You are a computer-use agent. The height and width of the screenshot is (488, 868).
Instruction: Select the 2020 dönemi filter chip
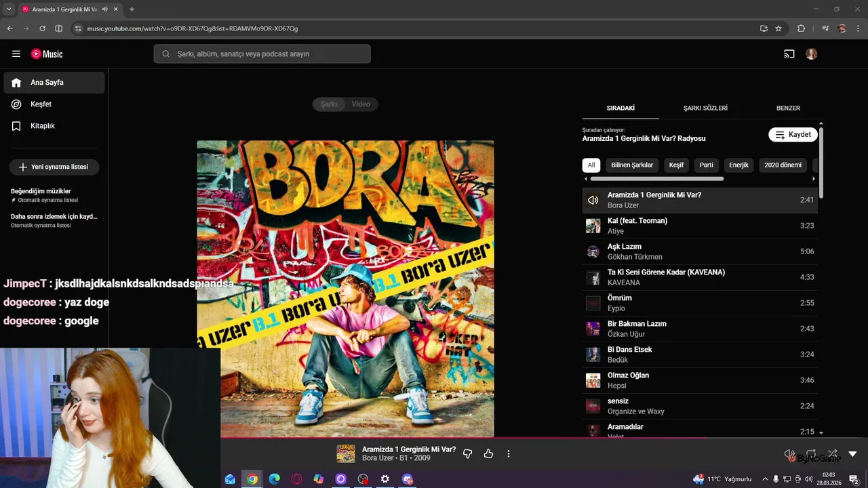tap(783, 165)
